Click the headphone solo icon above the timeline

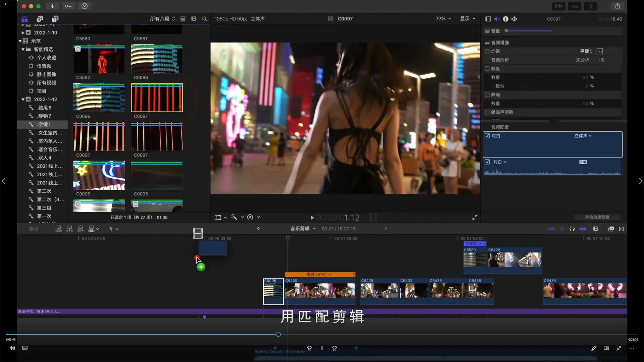point(572,229)
